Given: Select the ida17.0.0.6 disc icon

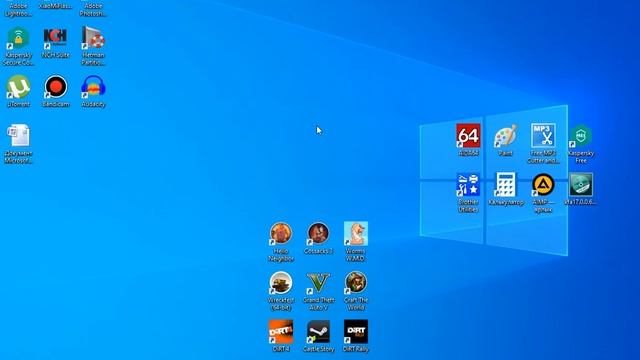Looking at the screenshot, I should point(581,184).
